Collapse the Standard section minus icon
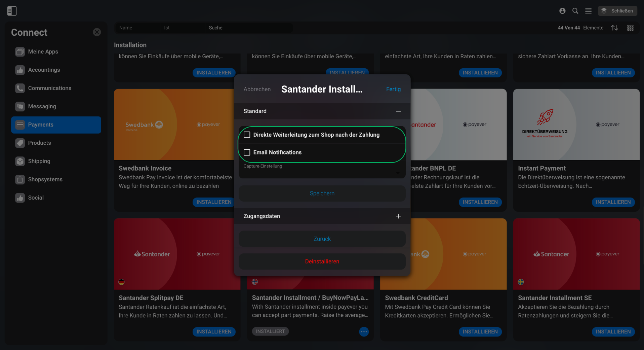Image resolution: width=644 pixels, height=350 pixels. (x=398, y=111)
